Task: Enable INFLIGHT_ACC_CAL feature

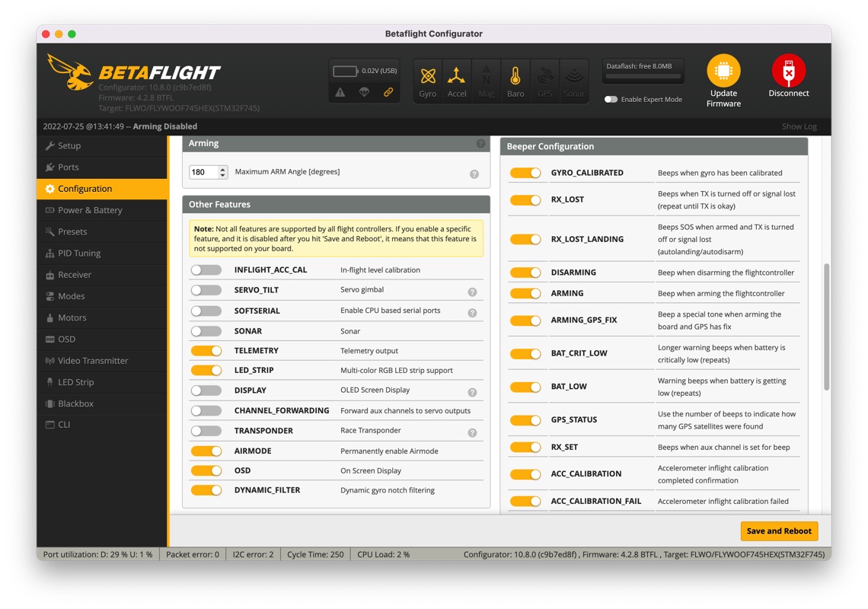Action: [x=206, y=269]
